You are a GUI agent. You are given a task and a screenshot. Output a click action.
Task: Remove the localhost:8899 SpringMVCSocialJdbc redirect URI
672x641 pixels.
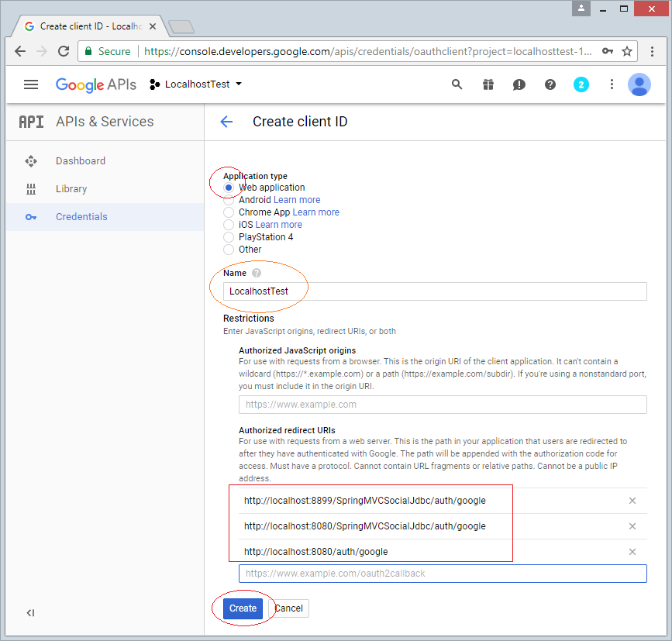tap(632, 501)
